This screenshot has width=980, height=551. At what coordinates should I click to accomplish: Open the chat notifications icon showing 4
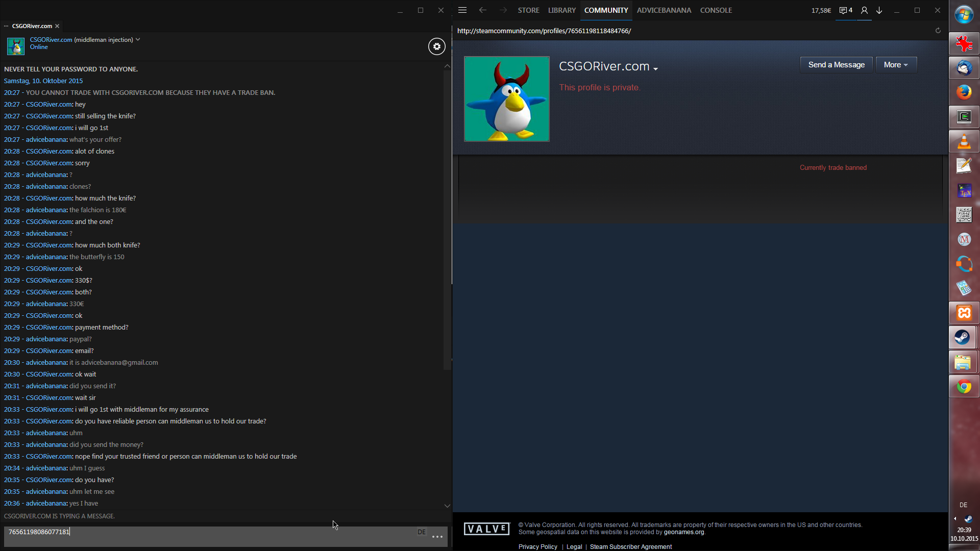click(846, 10)
